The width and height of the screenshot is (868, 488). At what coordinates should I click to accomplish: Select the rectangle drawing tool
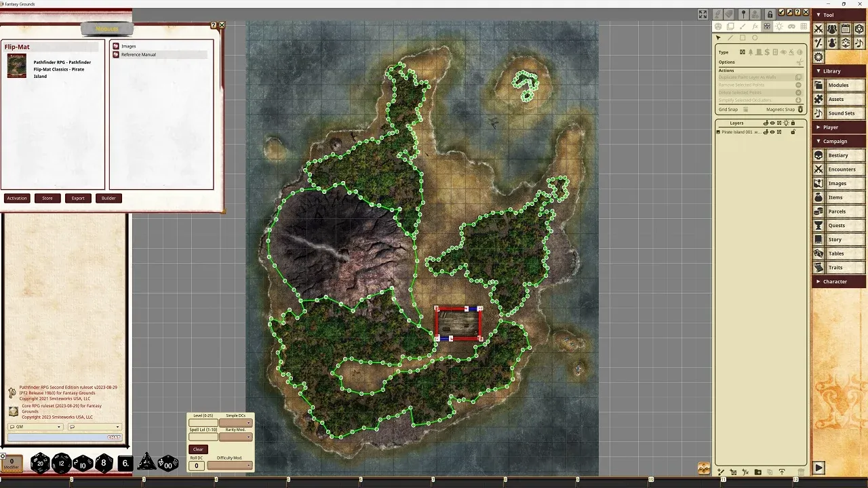[743, 38]
